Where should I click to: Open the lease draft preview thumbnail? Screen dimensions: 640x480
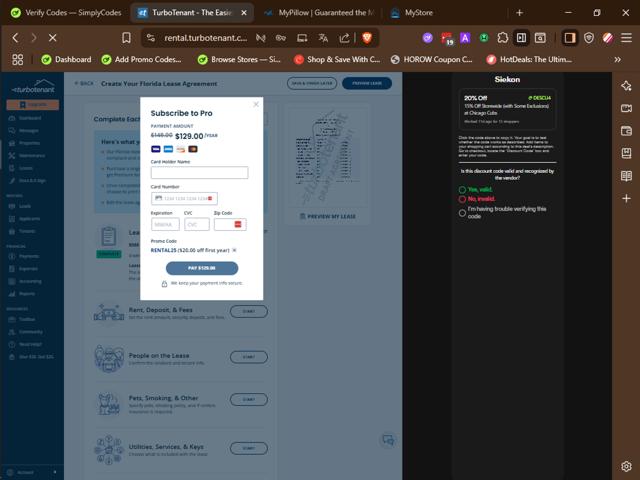tap(327, 157)
